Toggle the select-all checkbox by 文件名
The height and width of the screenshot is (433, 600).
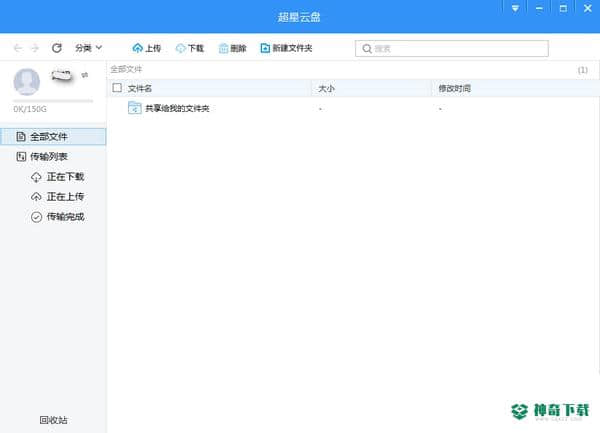117,88
